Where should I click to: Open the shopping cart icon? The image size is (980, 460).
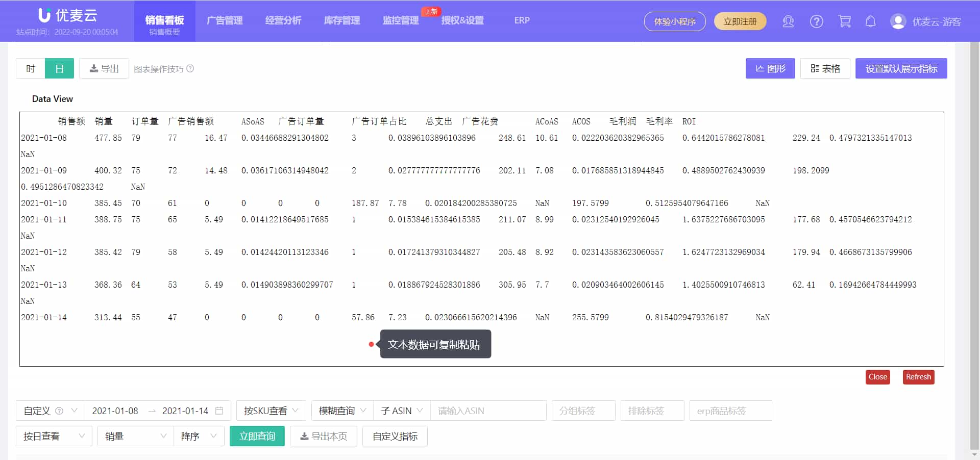[x=844, y=21]
